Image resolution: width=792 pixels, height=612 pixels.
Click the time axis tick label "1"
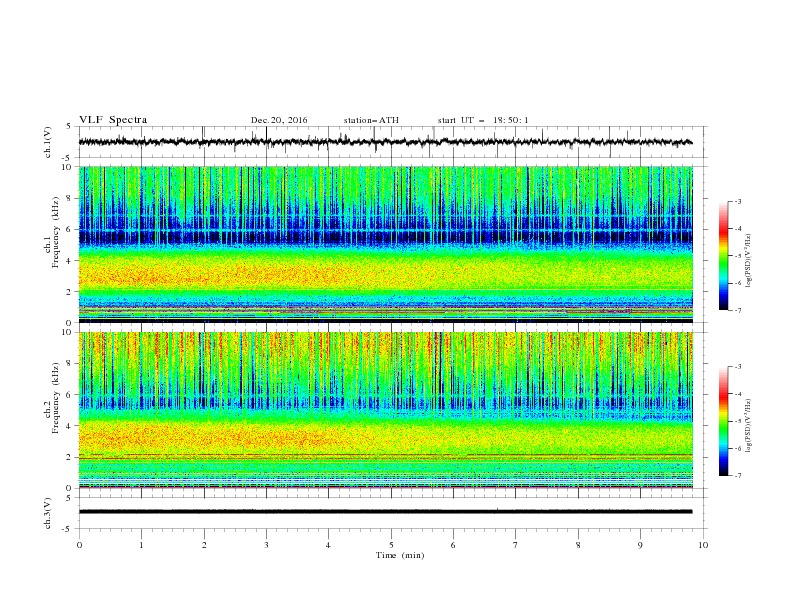click(x=141, y=545)
